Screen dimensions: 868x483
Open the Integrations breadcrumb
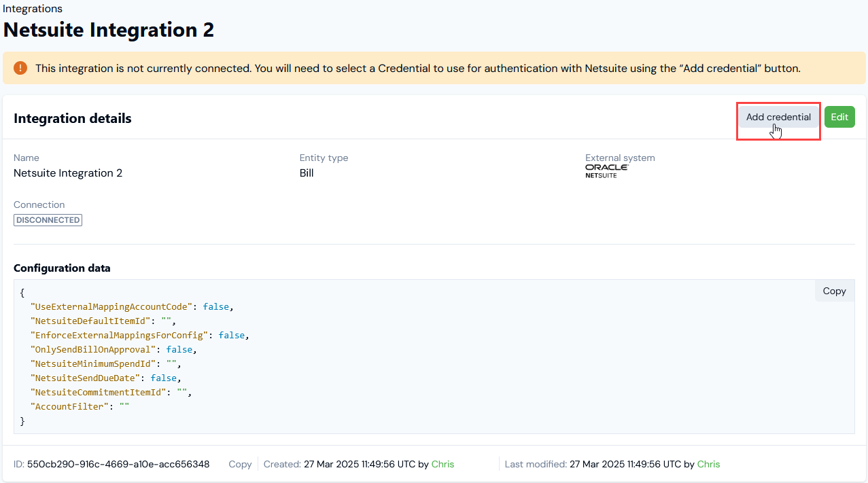(x=33, y=9)
